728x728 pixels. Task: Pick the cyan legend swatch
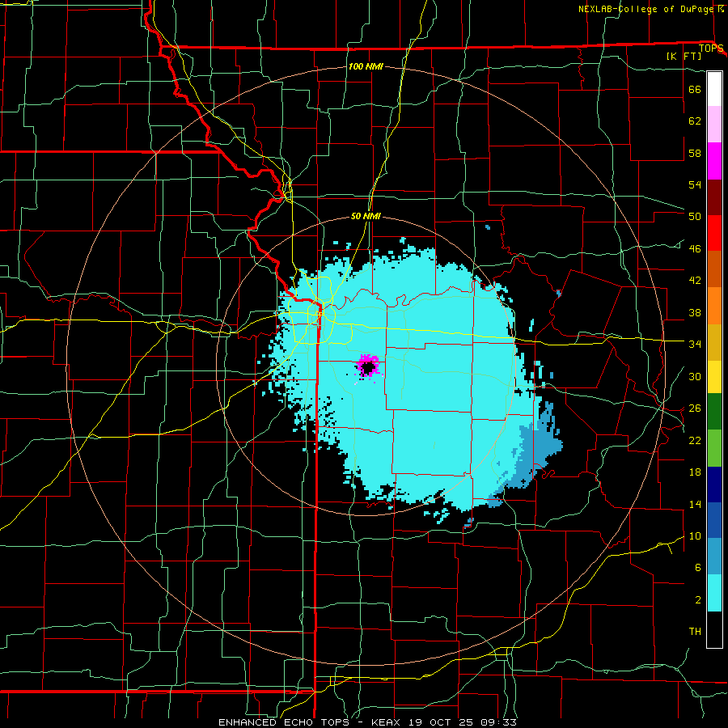pos(714,593)
